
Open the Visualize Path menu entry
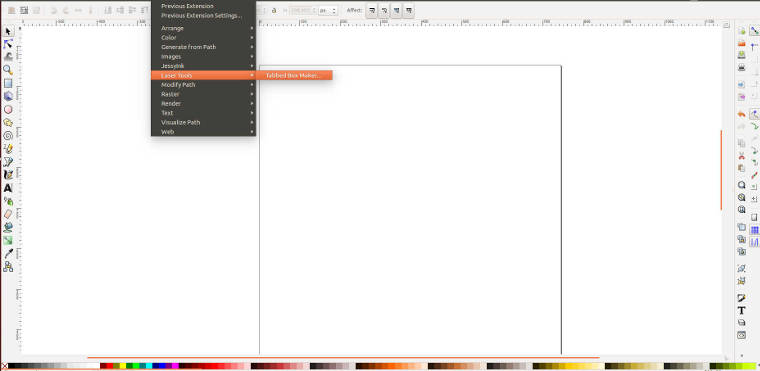[204, 122]
